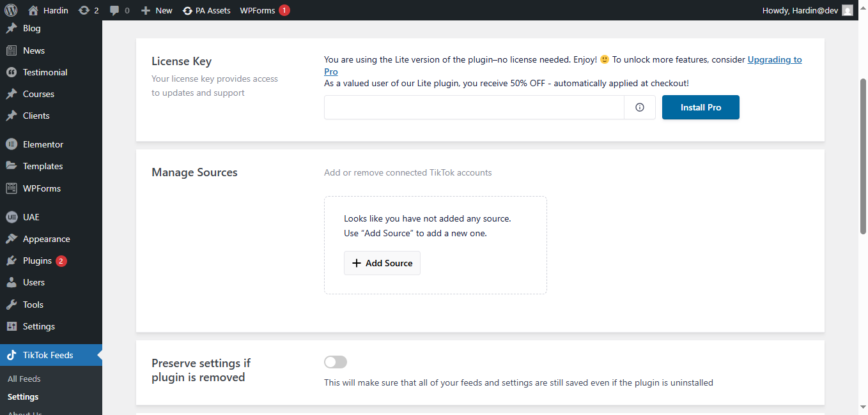Click the Install Pro button
This screenshot has height=415, width=868.
coord(701,107)
